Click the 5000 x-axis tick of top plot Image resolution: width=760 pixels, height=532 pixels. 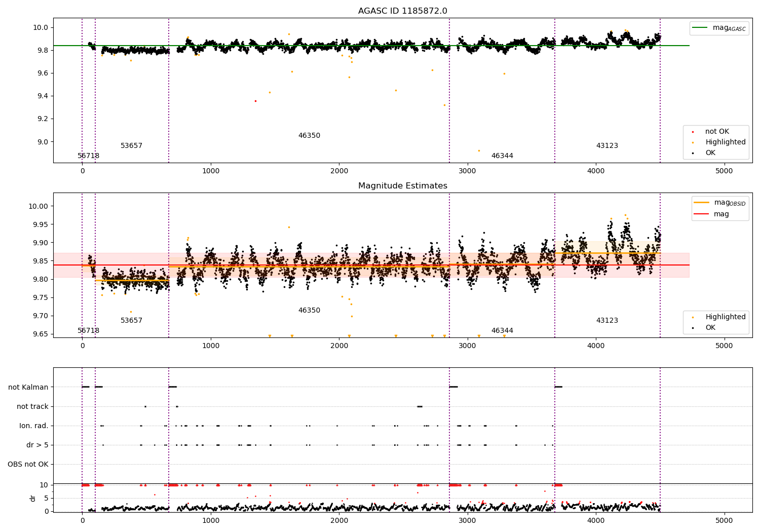[724, 171]
